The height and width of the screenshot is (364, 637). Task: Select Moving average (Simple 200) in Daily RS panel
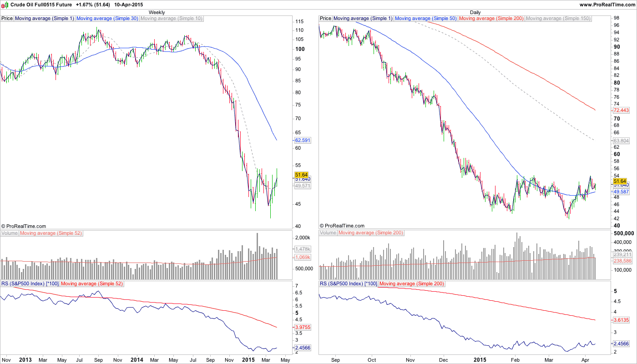pos(411,283)
